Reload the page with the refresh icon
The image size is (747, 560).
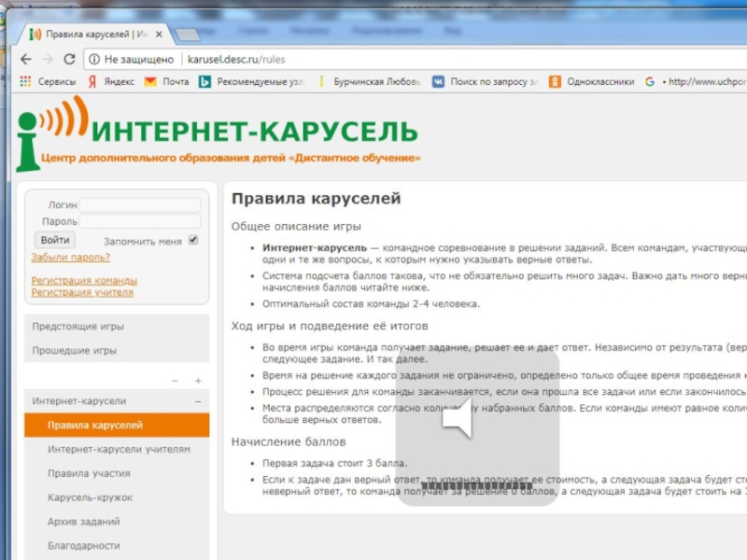click(69, 59)
